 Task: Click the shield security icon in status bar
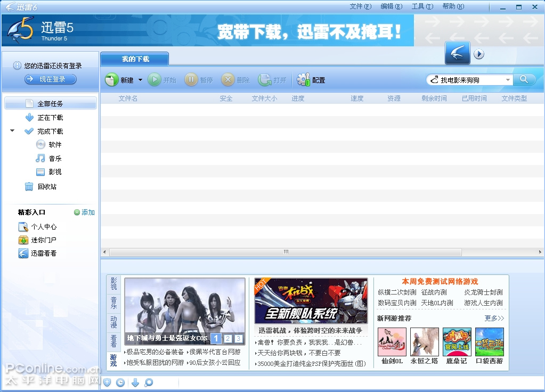tap(107, 382)
